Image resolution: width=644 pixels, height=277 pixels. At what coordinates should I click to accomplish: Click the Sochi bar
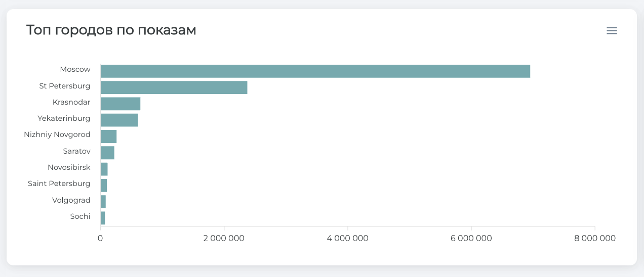pos(103,218)
